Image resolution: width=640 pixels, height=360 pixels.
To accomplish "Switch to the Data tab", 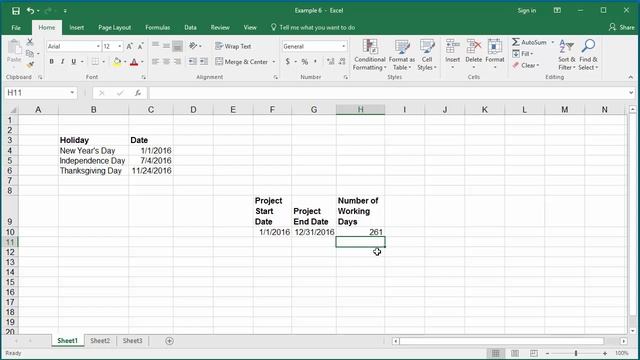I will click(190, 28).
